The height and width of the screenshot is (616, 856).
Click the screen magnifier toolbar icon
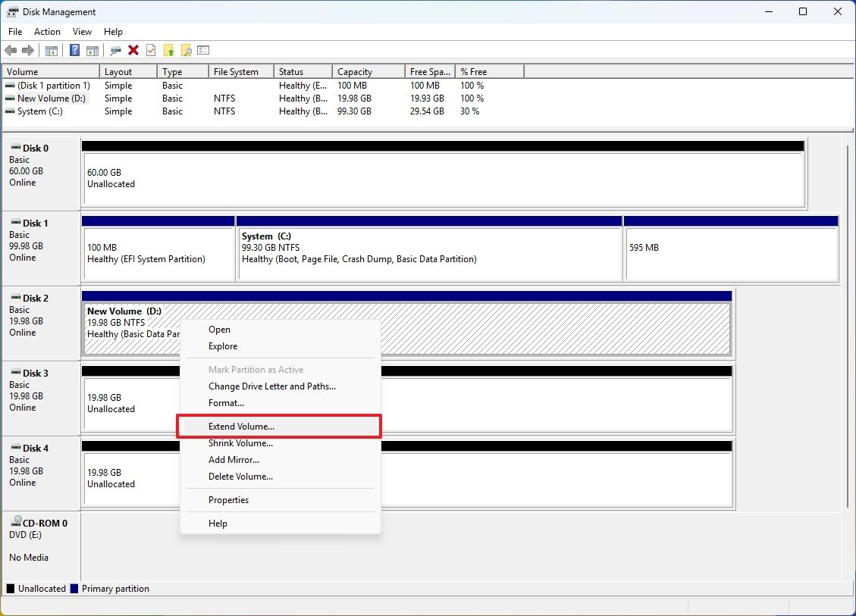point(114,50)
